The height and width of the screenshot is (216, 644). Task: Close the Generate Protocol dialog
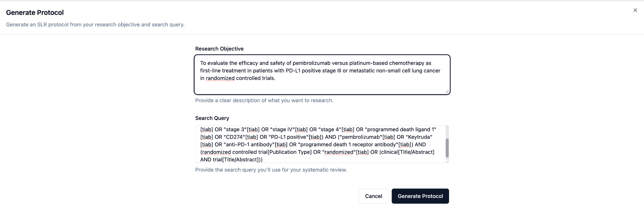635,10
